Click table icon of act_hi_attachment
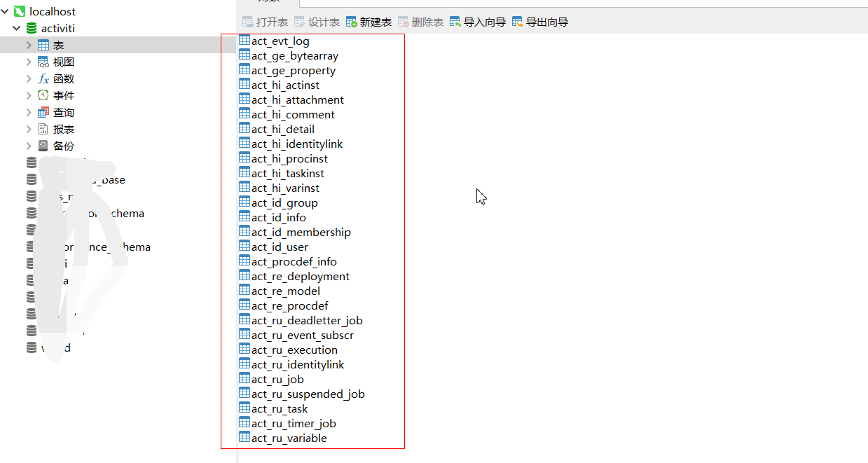Screen dimensions: 868x463 (244, 99)
